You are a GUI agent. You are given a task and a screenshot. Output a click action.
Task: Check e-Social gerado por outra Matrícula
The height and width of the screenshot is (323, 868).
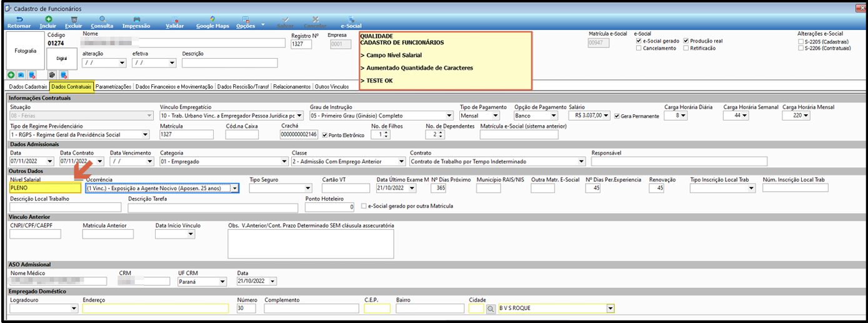(x=365, y=206)
